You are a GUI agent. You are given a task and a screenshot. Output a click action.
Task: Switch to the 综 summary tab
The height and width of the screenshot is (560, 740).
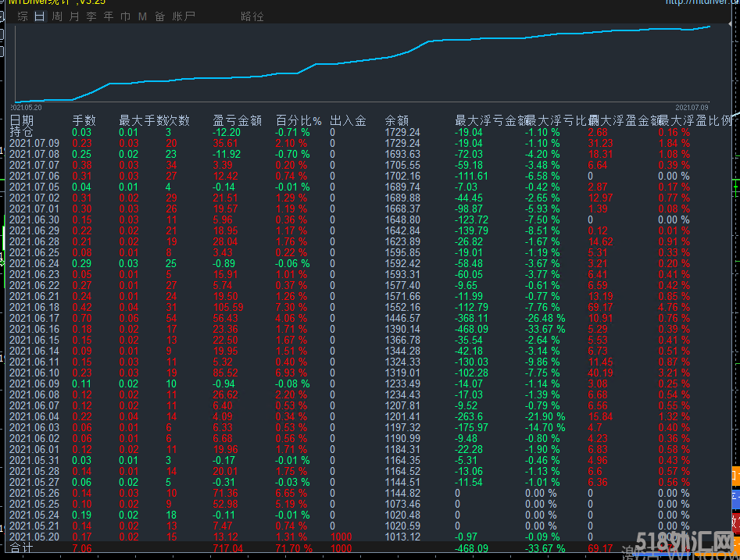click(x=22, y=16)
